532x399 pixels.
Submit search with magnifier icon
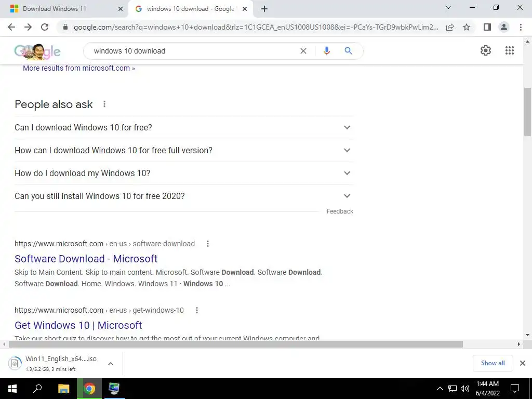(349, 51)
